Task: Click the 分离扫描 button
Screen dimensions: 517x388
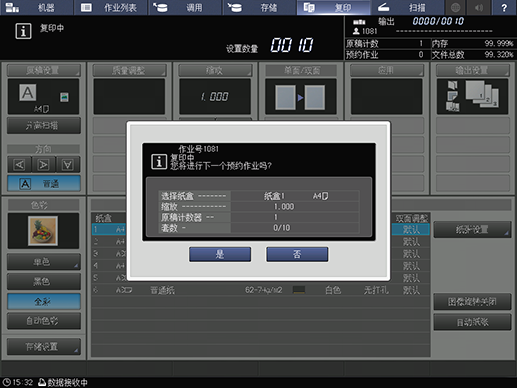Action: point(43,126)
